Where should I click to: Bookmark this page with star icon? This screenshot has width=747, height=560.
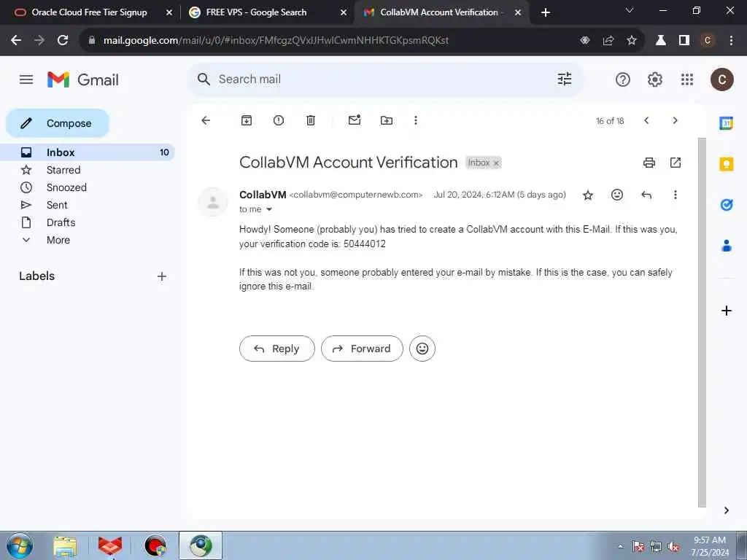click(x=631, y=41)
